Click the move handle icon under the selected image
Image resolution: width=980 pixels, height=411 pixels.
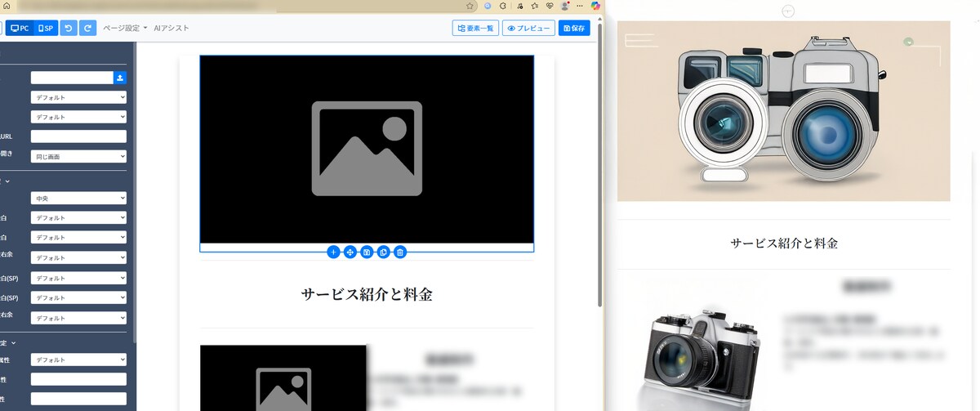(x=350, y=252)
